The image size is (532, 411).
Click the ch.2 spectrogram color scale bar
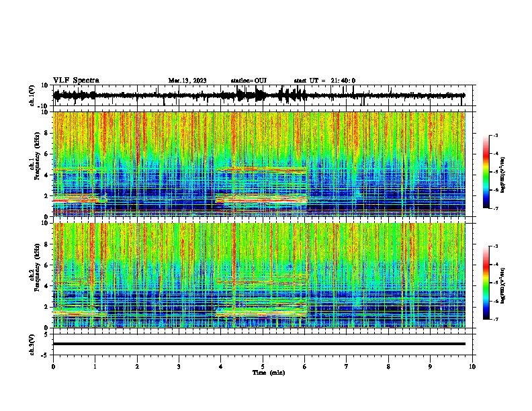point(486,283)
